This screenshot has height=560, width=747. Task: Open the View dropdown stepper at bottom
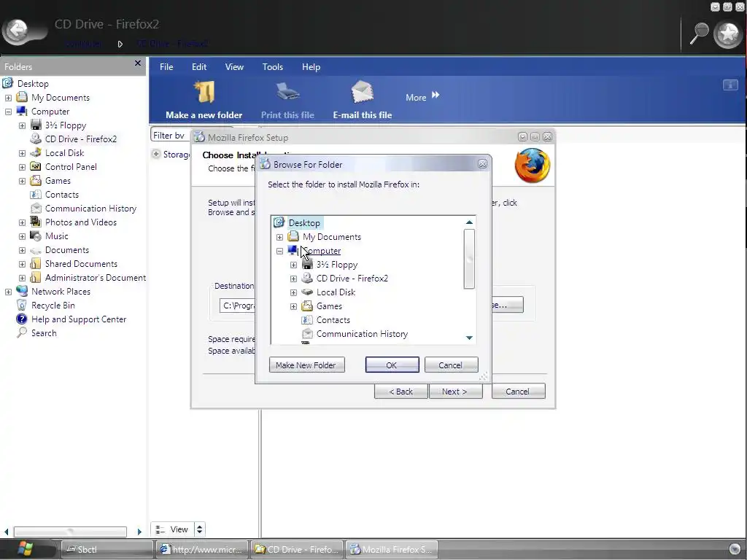tap(200, 529)
